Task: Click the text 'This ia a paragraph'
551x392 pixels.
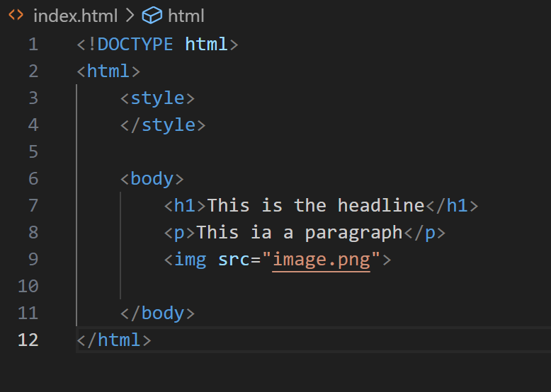Action: coord(300,233)
